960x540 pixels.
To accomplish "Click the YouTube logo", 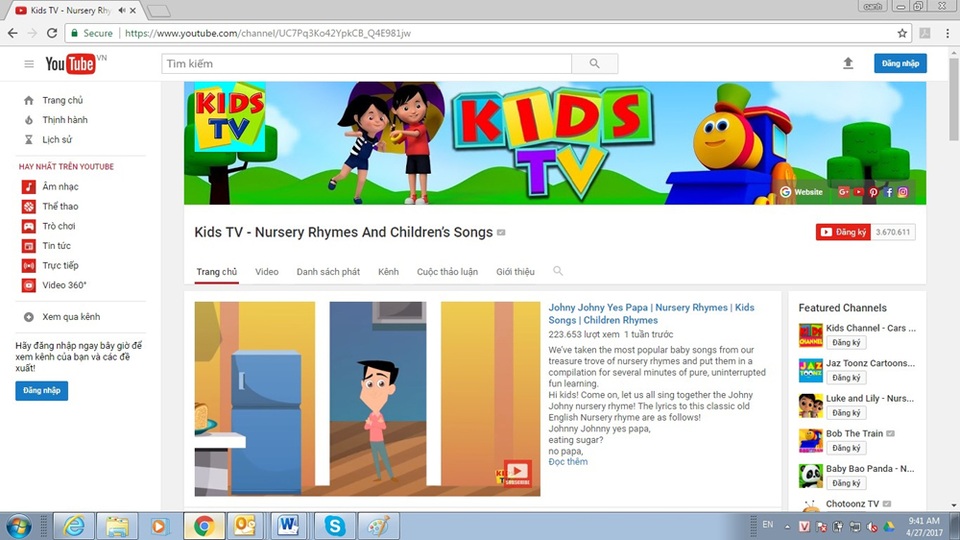I will (70, 64).
